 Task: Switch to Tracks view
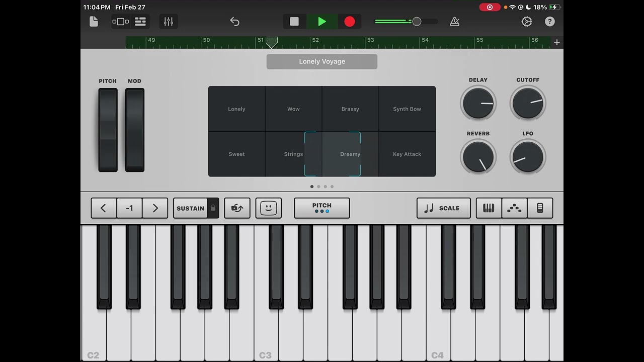click(140, 22)
